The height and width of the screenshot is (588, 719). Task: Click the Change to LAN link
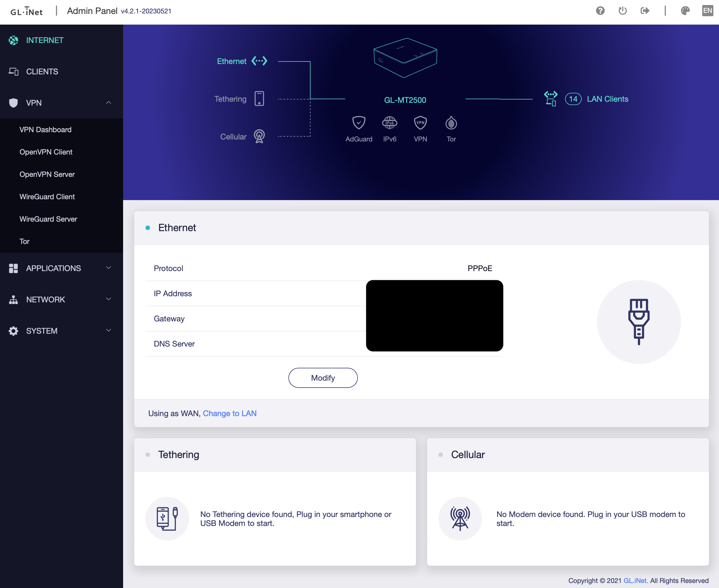coord(229,413)
